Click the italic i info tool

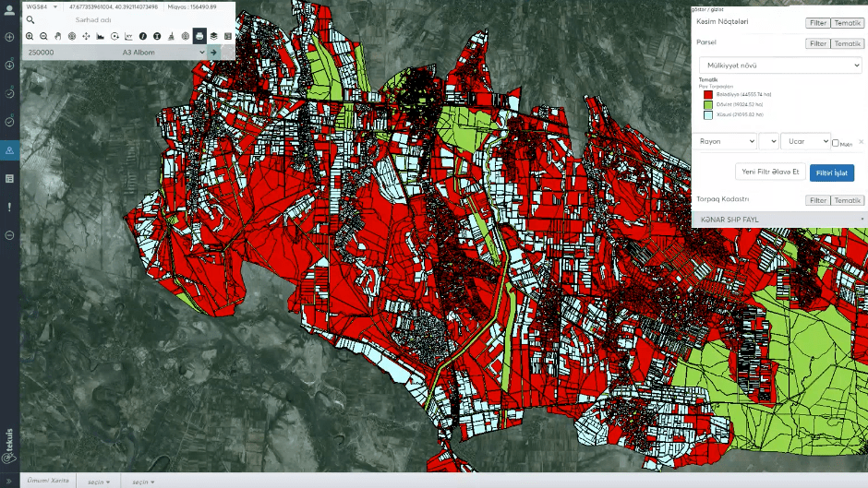click(x=143, y=36)
